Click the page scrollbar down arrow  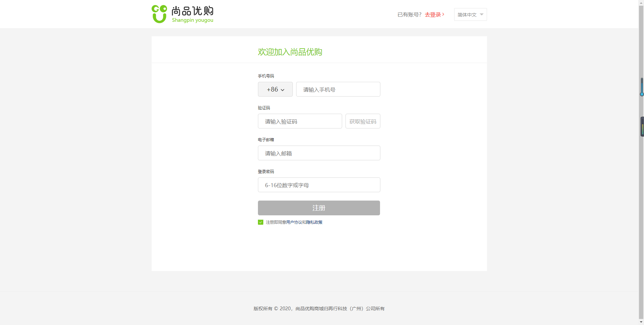point(641,322)
